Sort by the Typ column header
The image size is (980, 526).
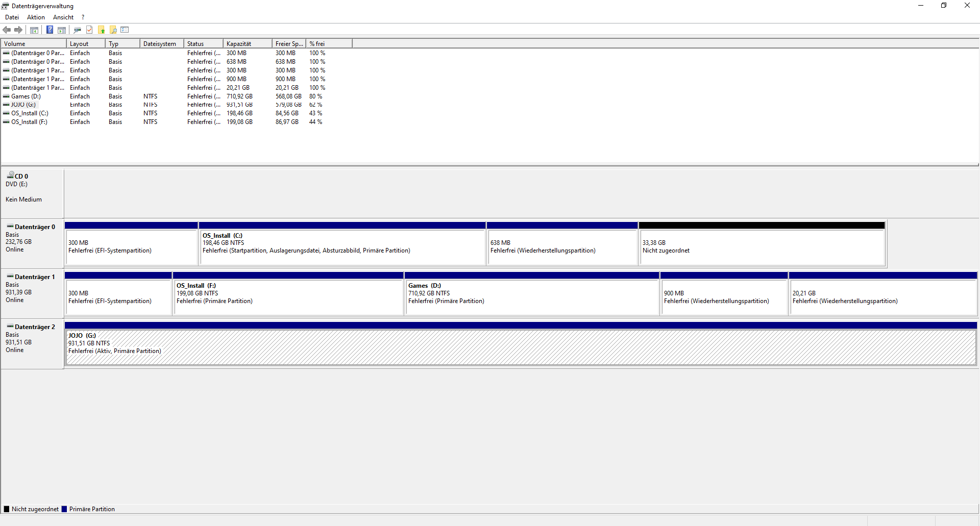click(122, 44)
